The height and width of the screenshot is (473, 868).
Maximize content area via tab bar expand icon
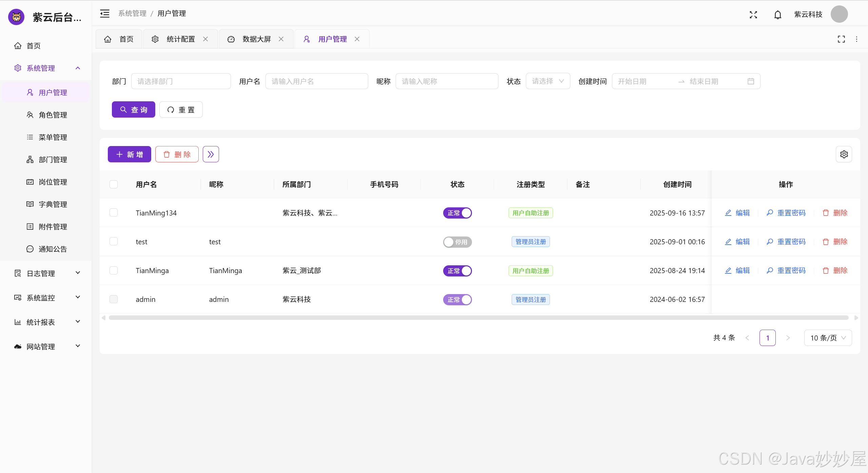[x=841, y=39]
